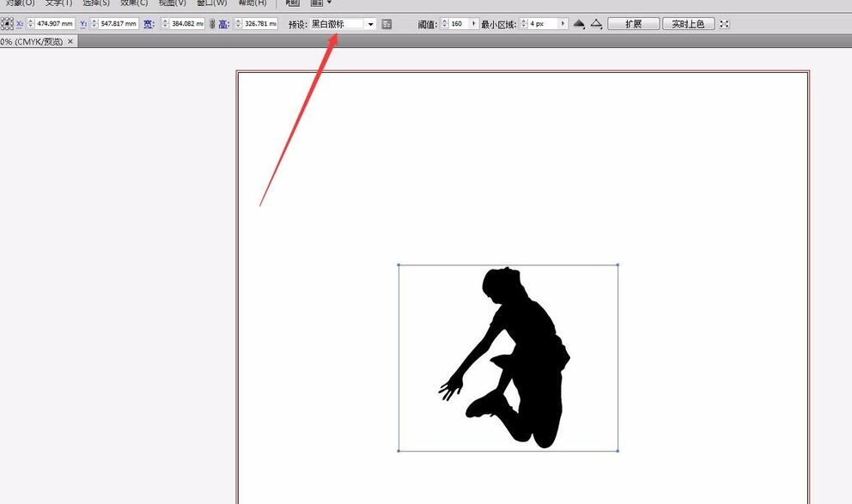Click the Y value field 547.817 mm

coord(119,24)
